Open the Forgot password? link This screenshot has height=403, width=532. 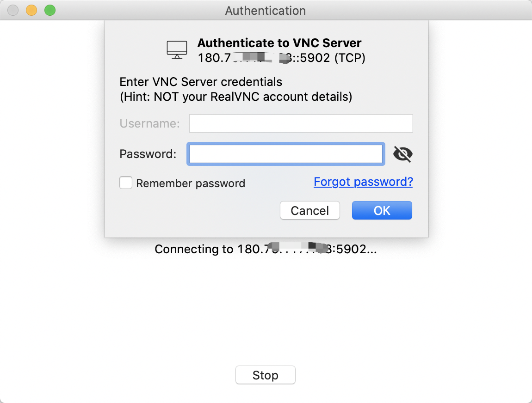point(363,182)
